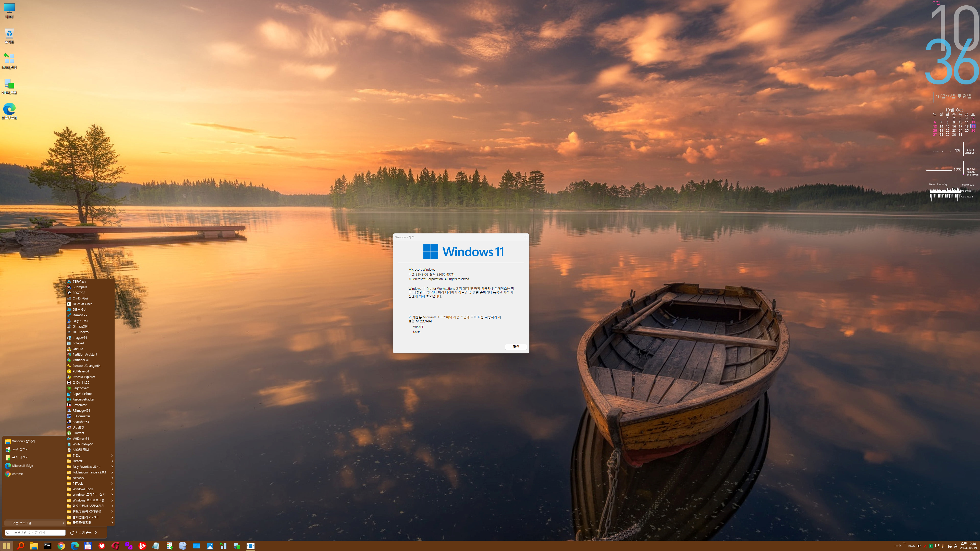The width and height of the screenshot is (980, 551).
Task: Open the purple translate icon in taskbar
Action: [129, 546]
